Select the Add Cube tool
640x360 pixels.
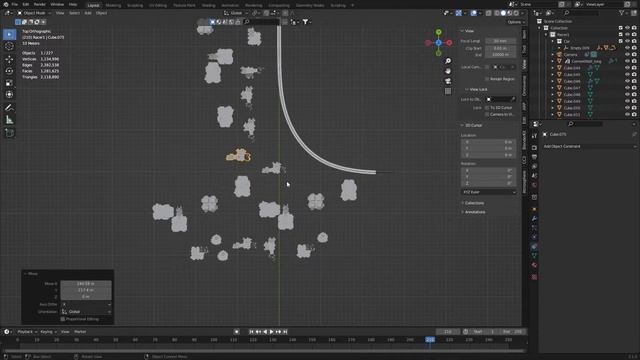point(9,133)
